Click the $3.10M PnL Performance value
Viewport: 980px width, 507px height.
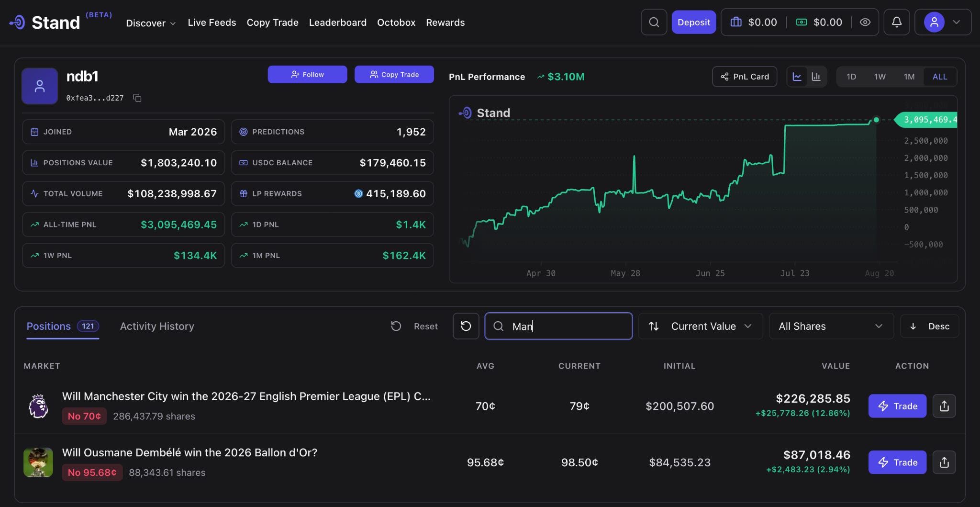pos(566,77)
